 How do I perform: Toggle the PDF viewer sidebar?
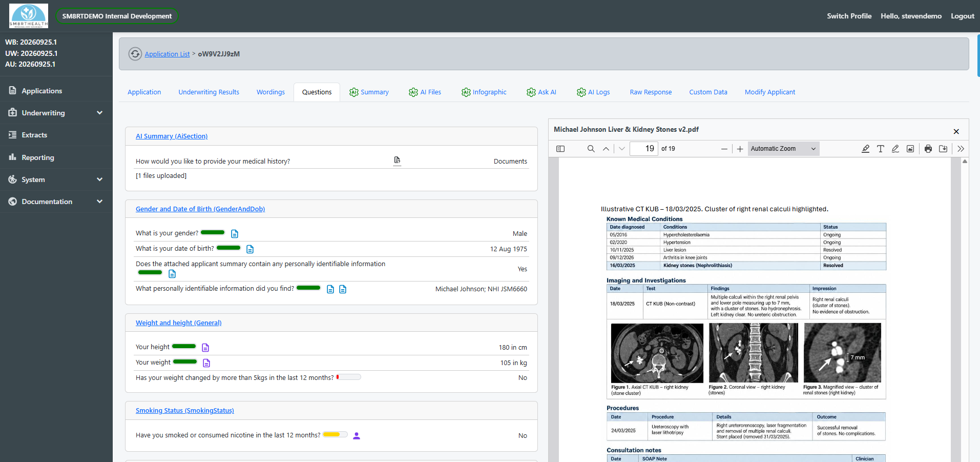pyautogui.click(x=560, y=149)
